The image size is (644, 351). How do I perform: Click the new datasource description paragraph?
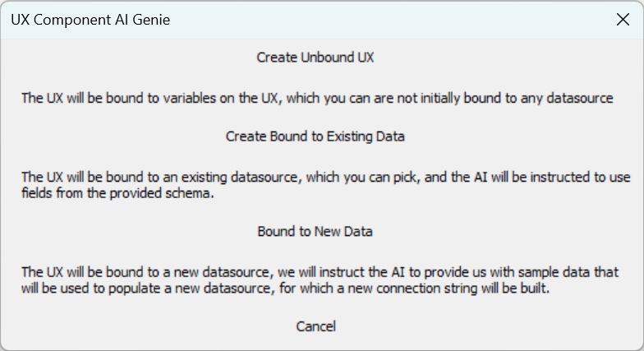click(320, 279)
